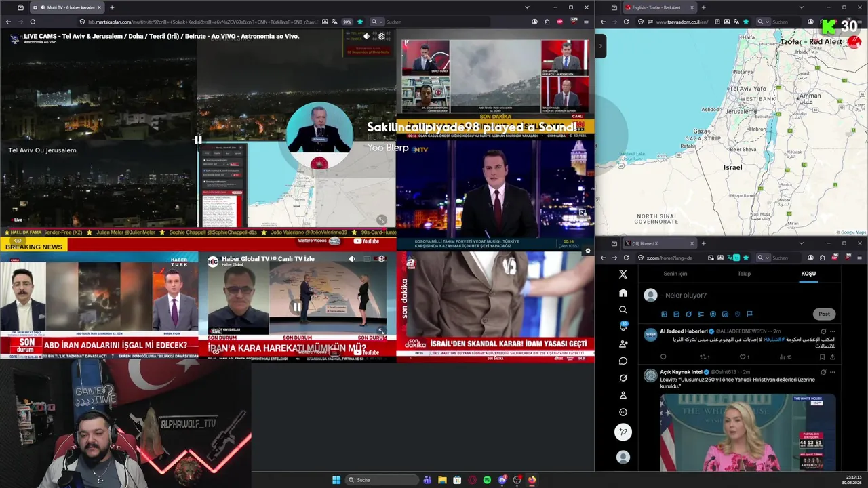Open X notifications bell icon
Image resolution: width=868 pixels, height=488 pixels.
pos(623,327)
